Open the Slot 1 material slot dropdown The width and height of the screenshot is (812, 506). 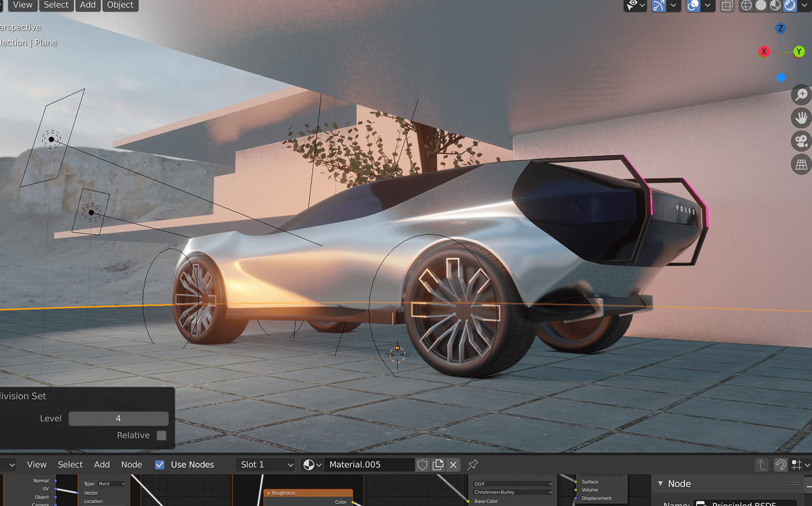tap(267, 465)
